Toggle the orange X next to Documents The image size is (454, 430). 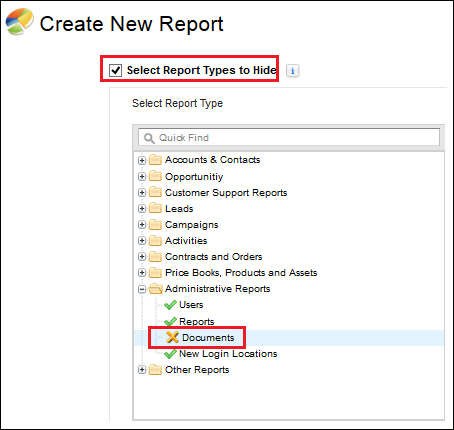[172, 337]
